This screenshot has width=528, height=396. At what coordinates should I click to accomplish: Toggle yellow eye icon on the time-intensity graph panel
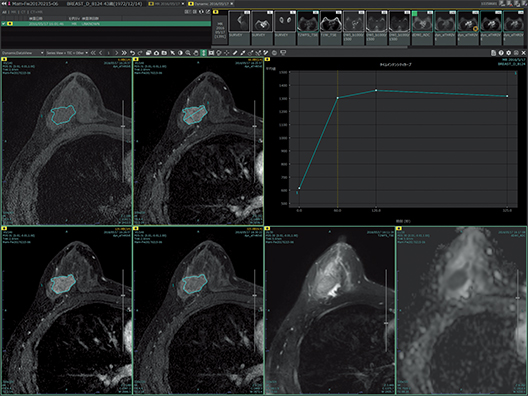click(267, 59)
